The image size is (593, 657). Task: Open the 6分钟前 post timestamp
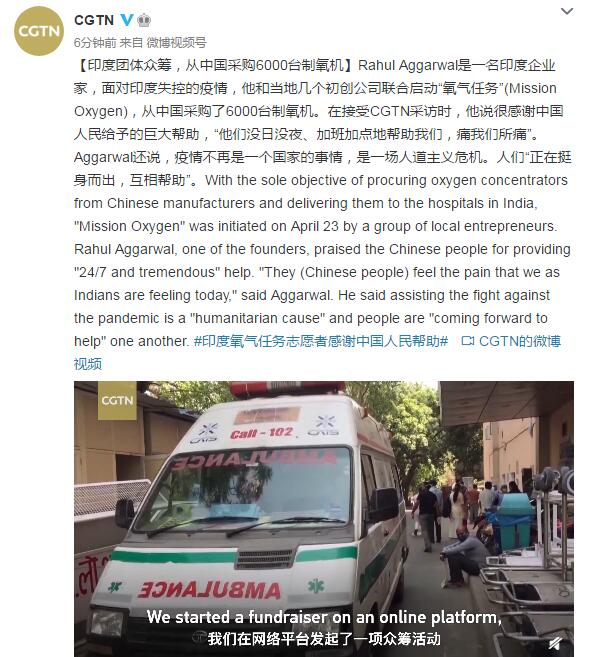click(95, 42)
